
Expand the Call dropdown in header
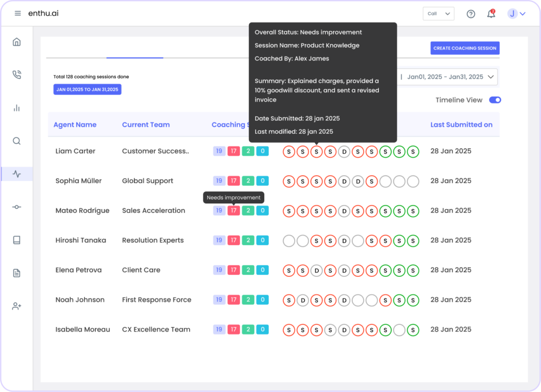439,14
